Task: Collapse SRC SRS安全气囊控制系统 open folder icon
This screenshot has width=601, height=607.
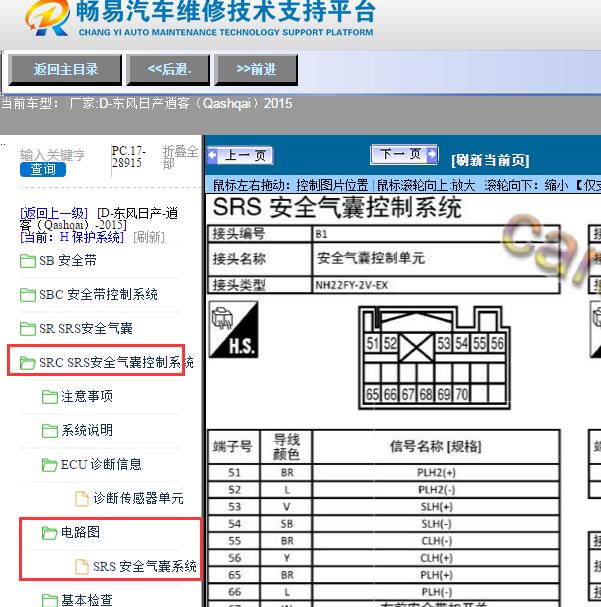Action: 27,363
